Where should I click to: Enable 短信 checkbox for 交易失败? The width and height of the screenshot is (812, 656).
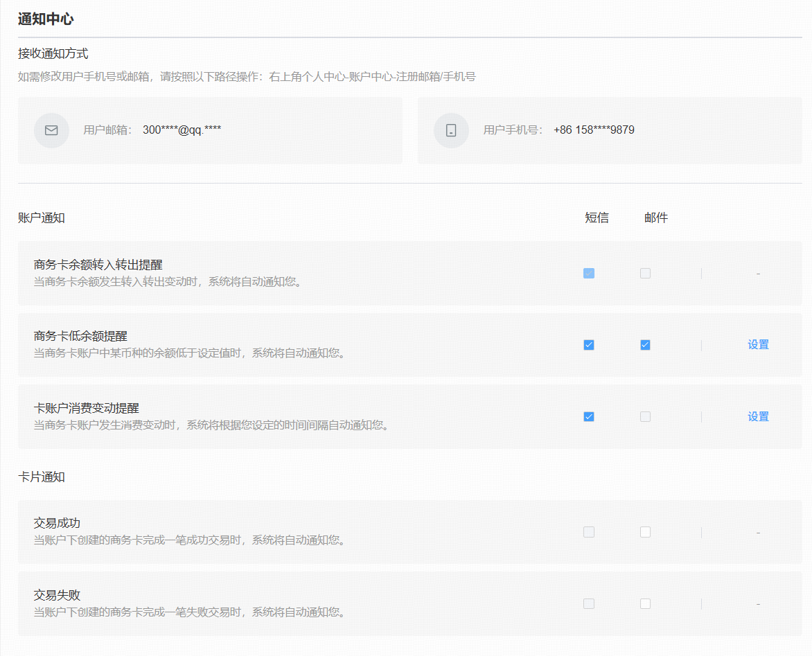click(x=589, y=604)
